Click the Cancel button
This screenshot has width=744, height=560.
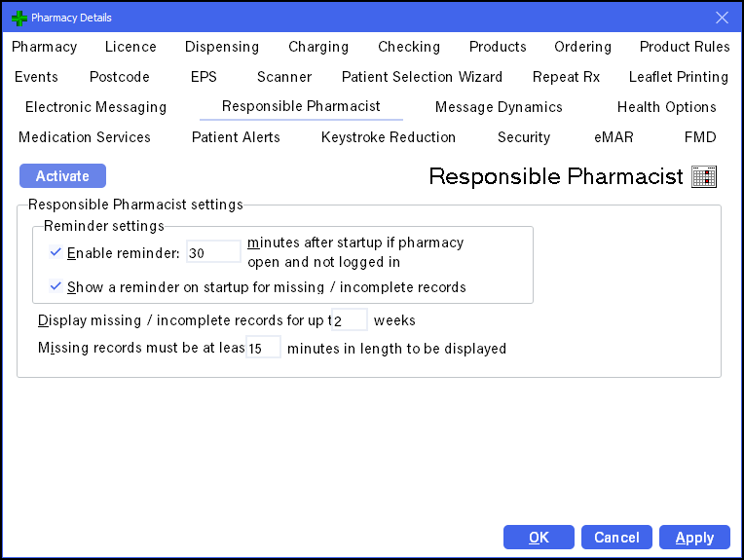616,538
